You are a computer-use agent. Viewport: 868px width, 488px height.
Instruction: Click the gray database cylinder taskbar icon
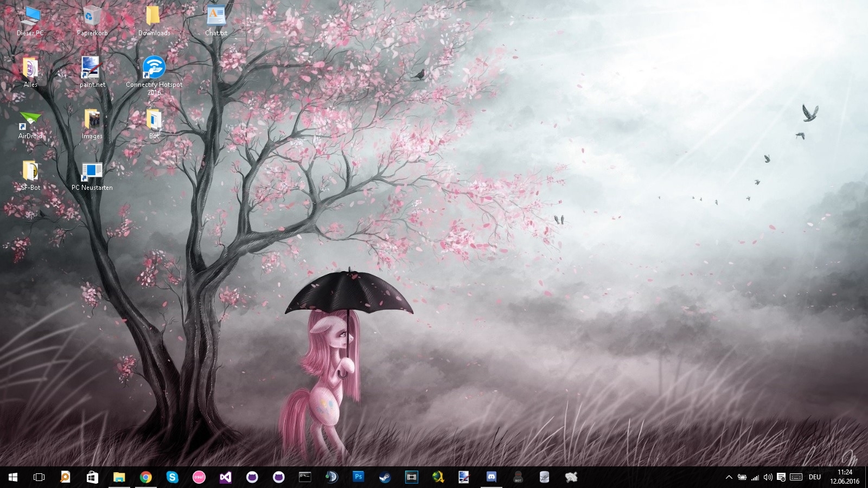544,477
